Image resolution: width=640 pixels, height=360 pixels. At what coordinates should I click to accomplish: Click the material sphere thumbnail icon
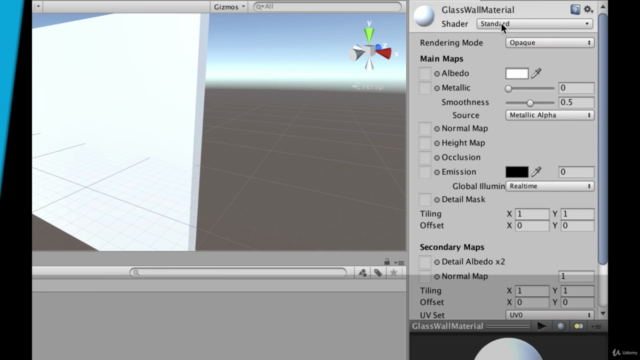[424, 16]
